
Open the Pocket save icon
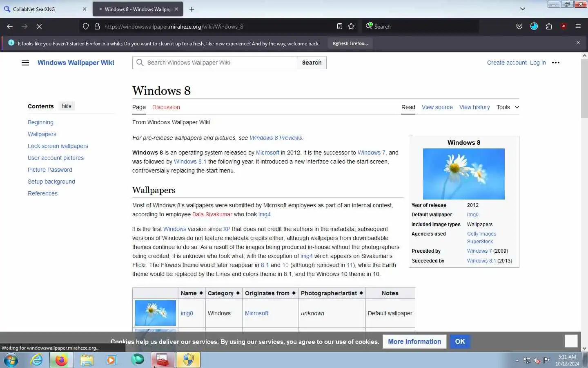[x=519, y=27]
